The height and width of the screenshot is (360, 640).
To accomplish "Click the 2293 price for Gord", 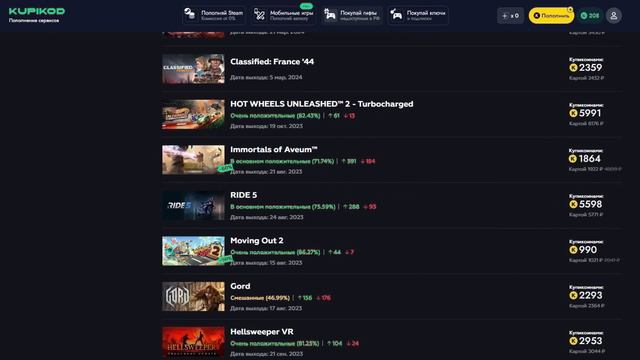I will coord(590,295).
